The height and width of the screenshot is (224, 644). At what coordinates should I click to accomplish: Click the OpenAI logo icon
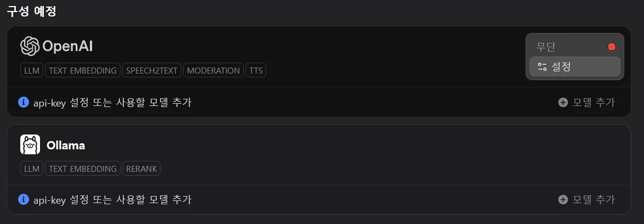pyautogui.click(x=30, y=46)
